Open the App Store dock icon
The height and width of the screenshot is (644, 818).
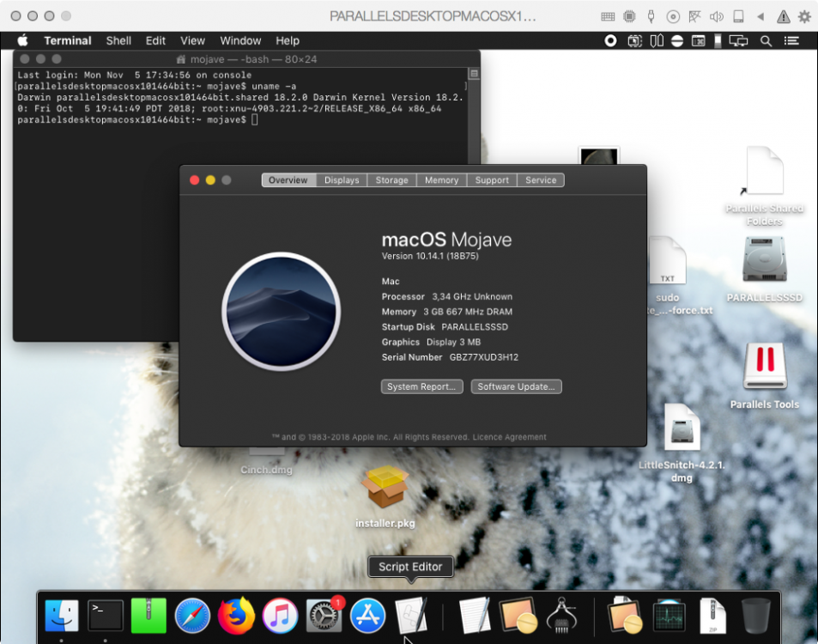(x=367, y=616)
